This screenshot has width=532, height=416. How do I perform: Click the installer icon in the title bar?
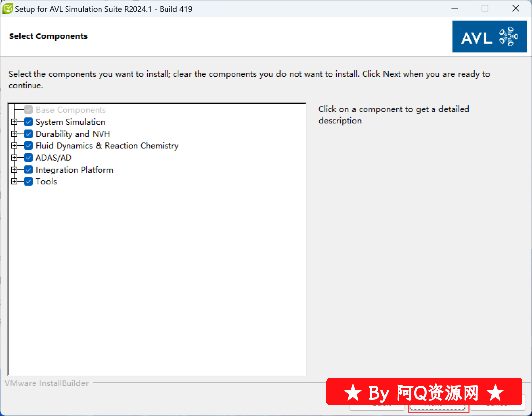[x=7, y=9]
